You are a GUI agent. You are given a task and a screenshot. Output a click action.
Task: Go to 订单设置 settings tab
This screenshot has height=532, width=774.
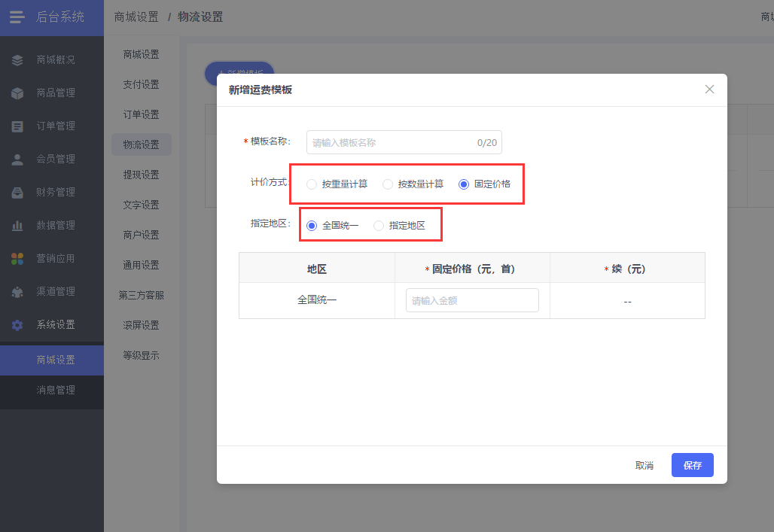(142, 114)
